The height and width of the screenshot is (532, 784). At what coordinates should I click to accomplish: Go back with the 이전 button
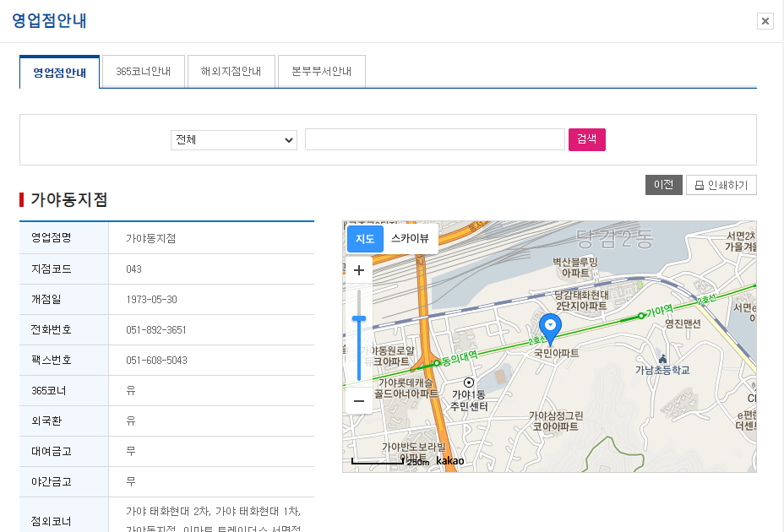663,185
